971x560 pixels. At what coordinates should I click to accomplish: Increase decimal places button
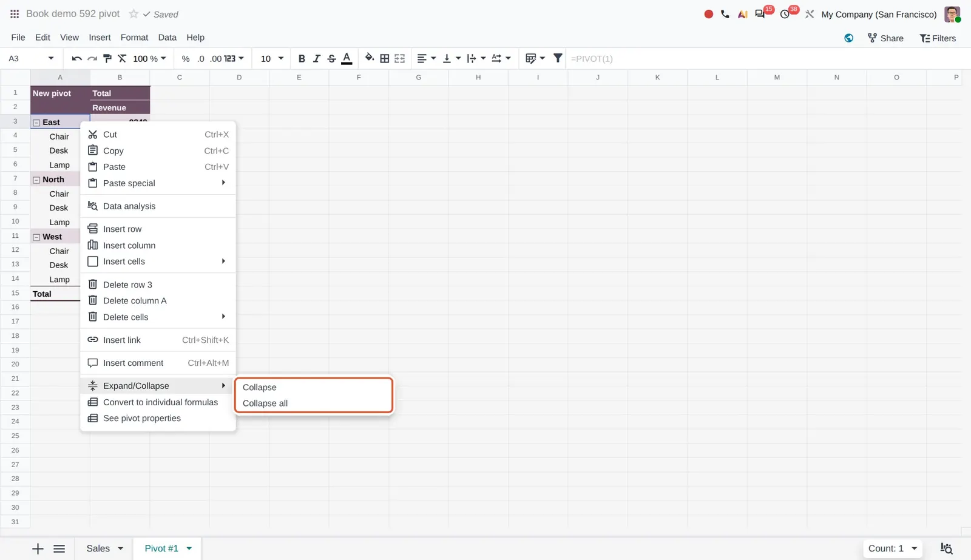(216, 59)
